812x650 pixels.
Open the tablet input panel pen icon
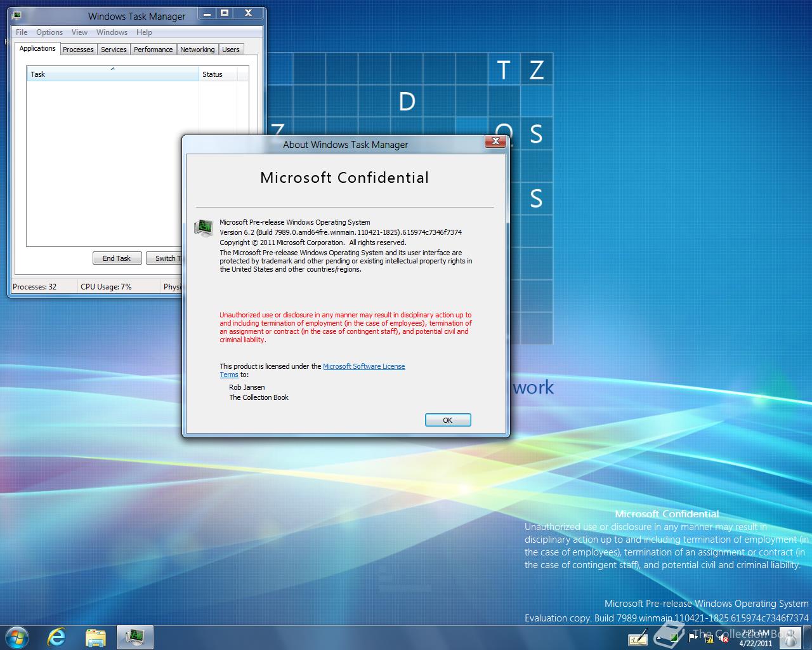click(x=638, y=637)
